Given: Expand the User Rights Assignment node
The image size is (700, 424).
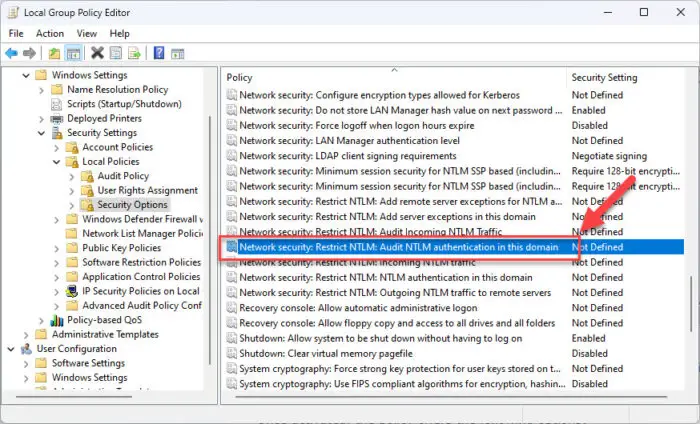Looking at the screenshot, I should [x=71, y=191].
